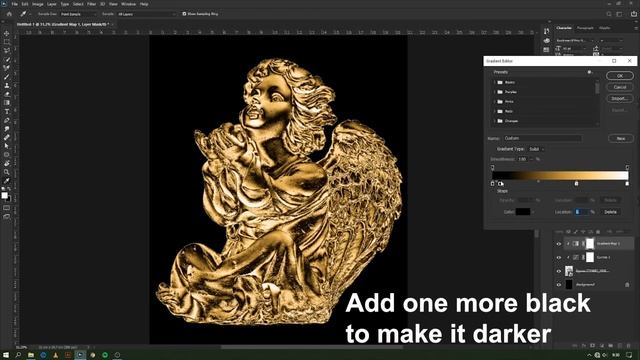
Task: Select the Hand tool
Action: (7, 163)
